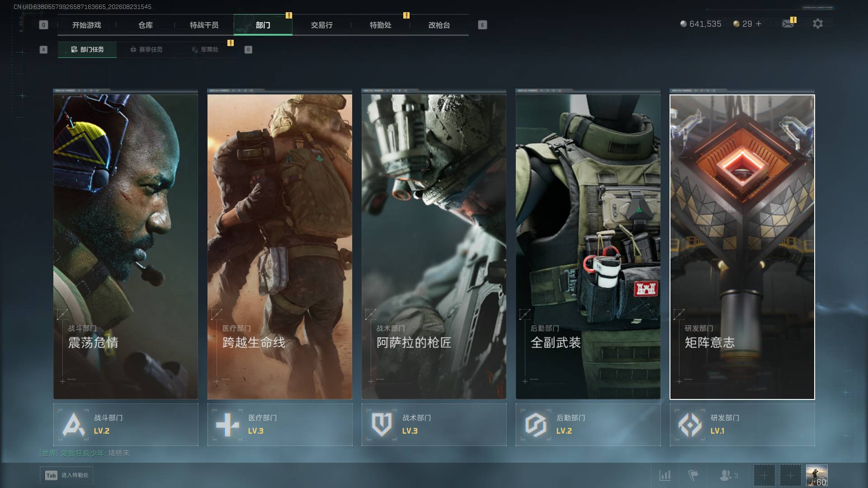The height and width of the screenshot is (488, 868).
Task: Select the 阿萨拉的枪匠 mission card
Action: (x=434, y=247)
